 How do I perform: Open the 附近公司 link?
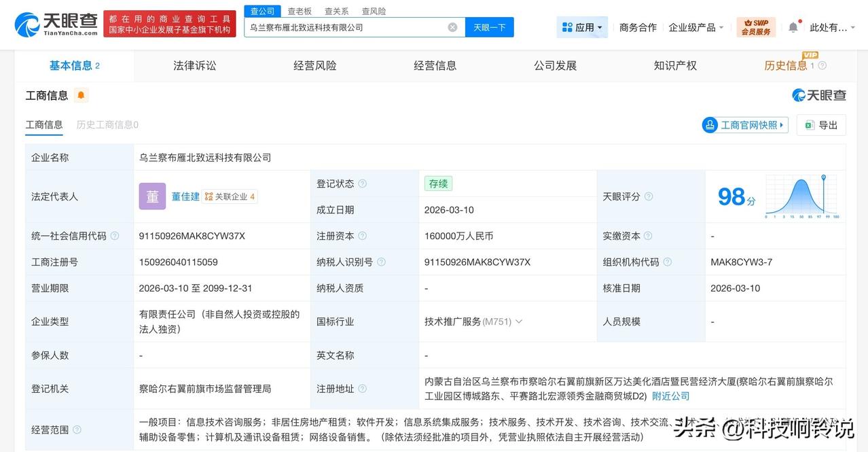(670, 396)
